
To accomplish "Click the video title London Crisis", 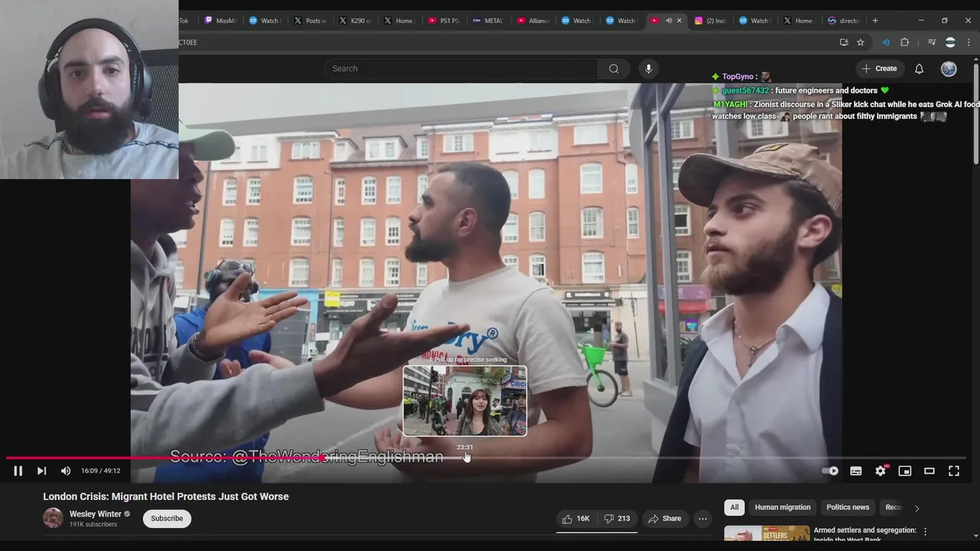I will 165,497.
